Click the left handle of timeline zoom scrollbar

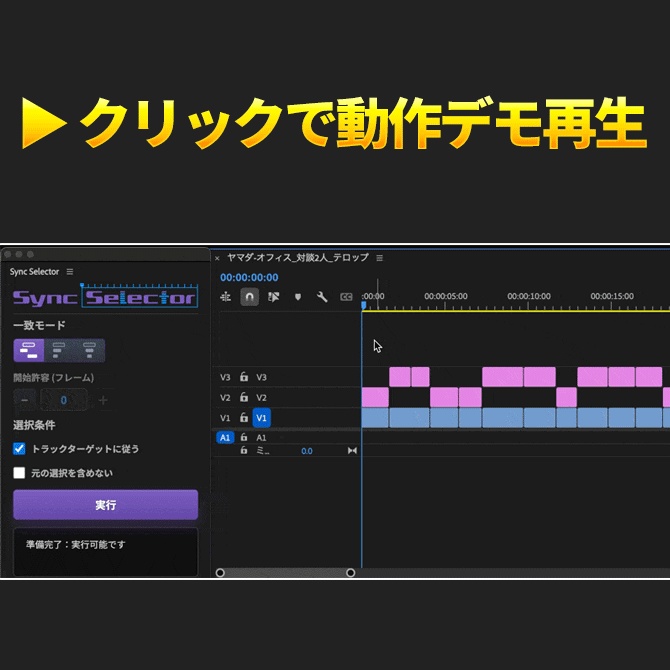pyautogui.click(x=220, y=573)
